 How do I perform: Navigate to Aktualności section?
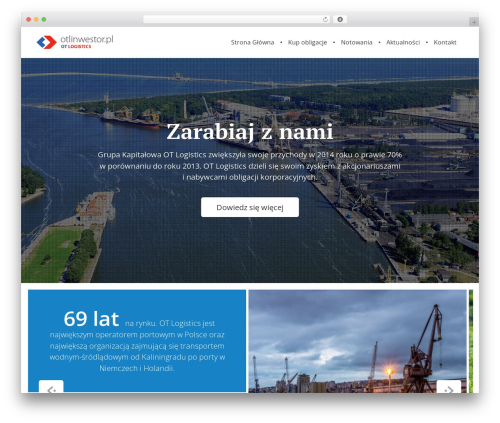[x=403, y=42]
